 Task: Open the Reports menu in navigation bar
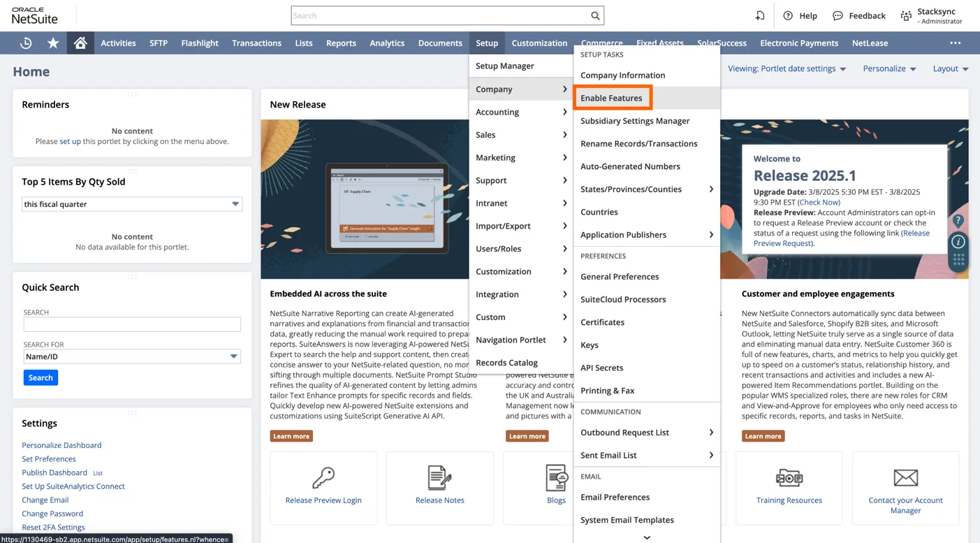341,43
